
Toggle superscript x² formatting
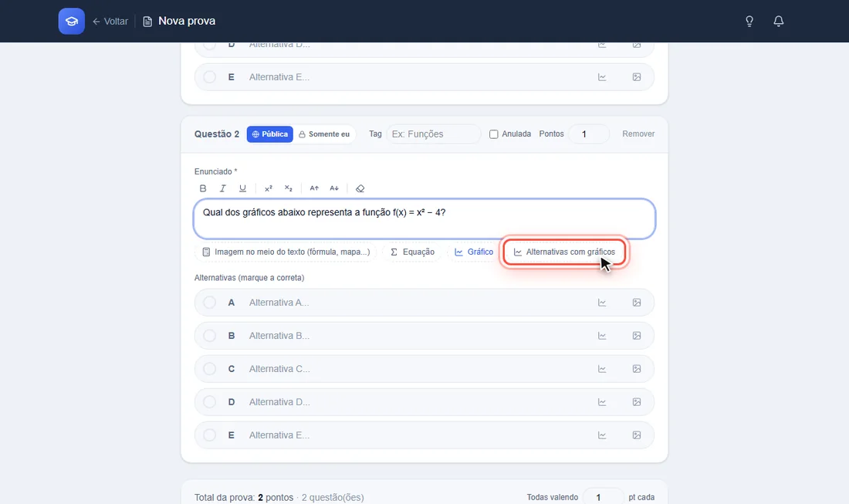click(268, 188)
